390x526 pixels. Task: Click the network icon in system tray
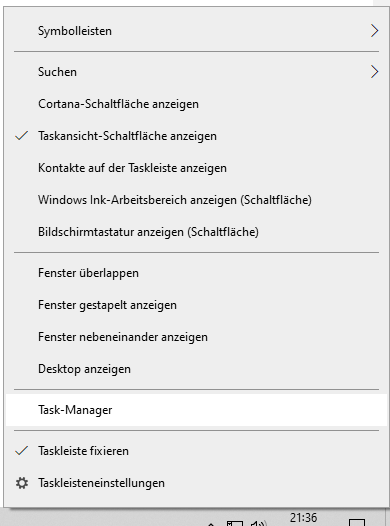click(235, 523)
